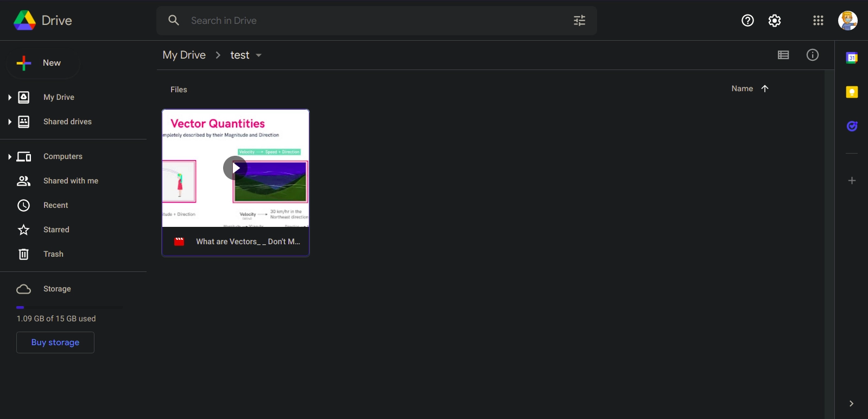Expand Shared drives tree arrow
Viewport: 868px width, 419px height.
9,122
